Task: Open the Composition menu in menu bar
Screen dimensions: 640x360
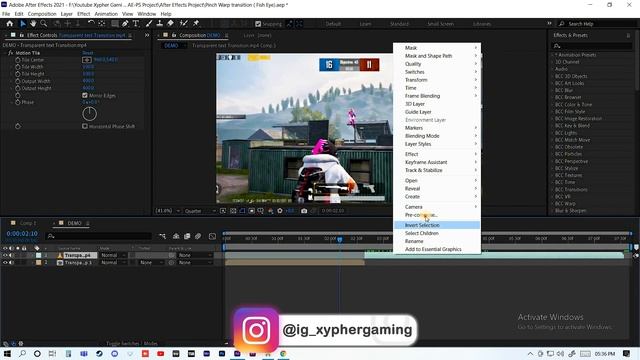Action: click(42, 14)
